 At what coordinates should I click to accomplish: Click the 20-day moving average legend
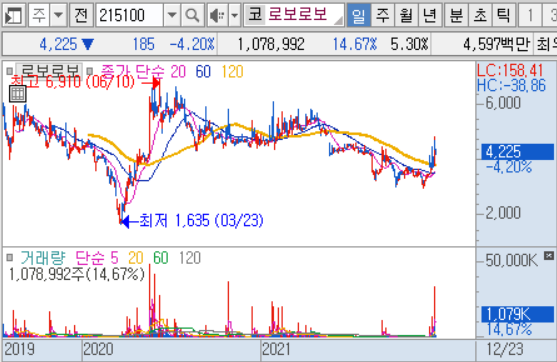[178, 72]
